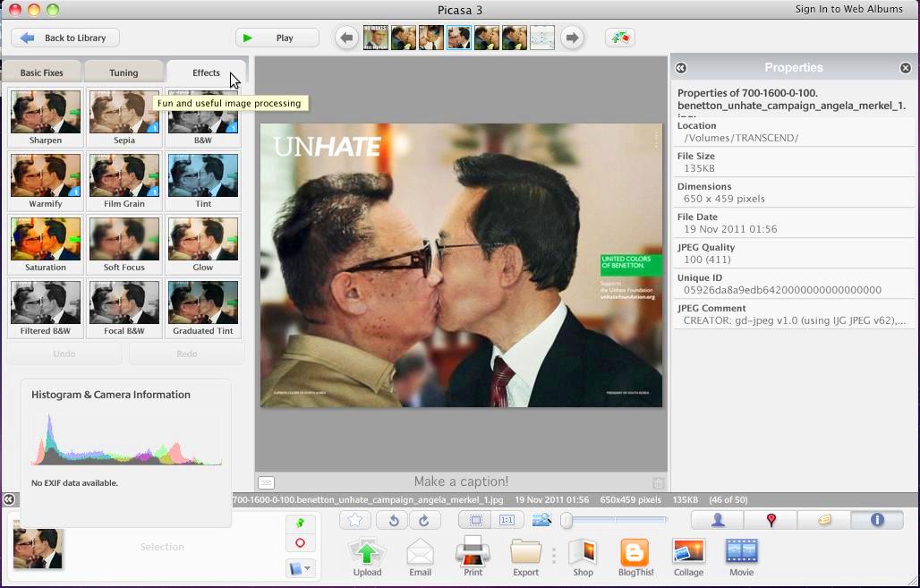Image resolution: width=920 pixels, height=588 pixels.
Task: Toggle caption visibility icon left of caption
Action: (x=266, y=482)
